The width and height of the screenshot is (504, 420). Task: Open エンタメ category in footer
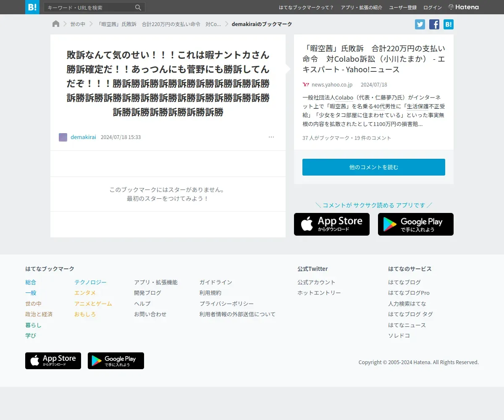[85, 293]
